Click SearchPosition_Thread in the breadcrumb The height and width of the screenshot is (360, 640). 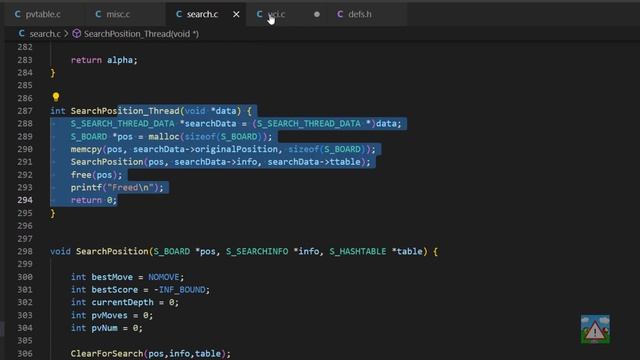(141, 34)
